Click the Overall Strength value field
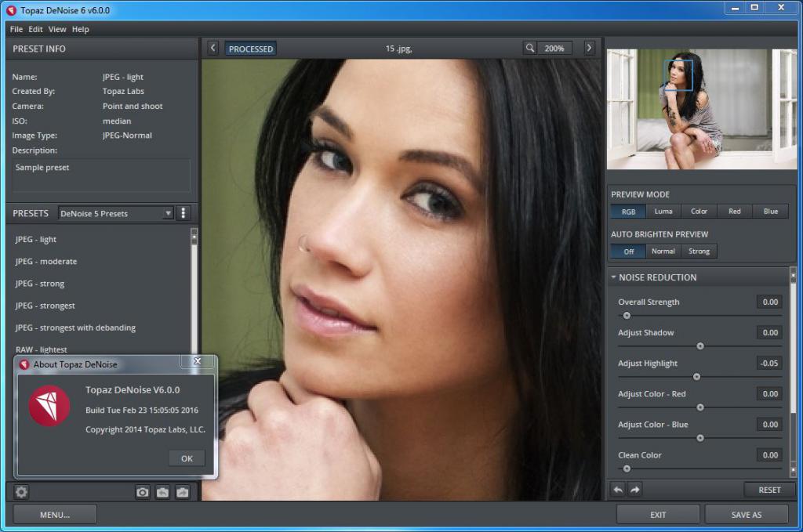The height and width of the screenshot is (532, 803). (769, 302)
